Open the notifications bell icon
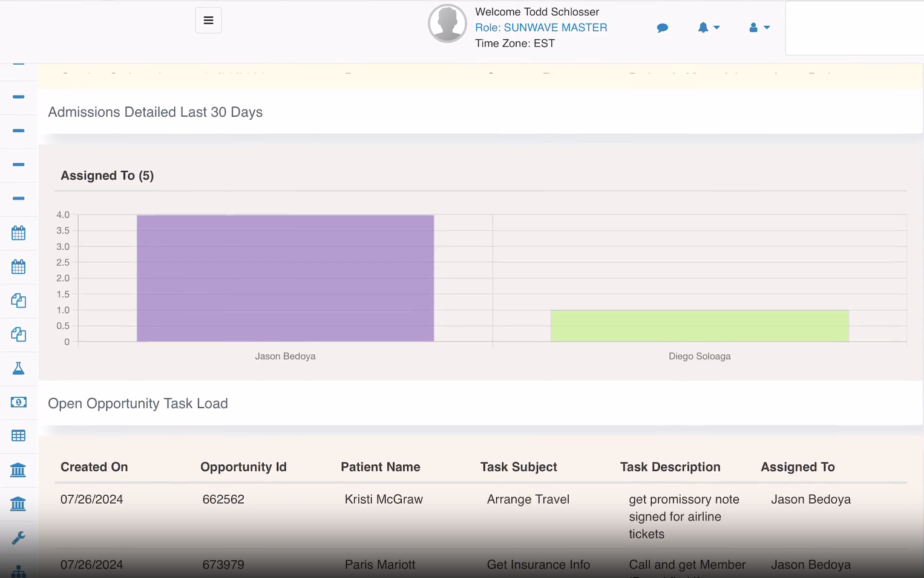The height and width of the screenshot is (578, 924). click(703, 27)
